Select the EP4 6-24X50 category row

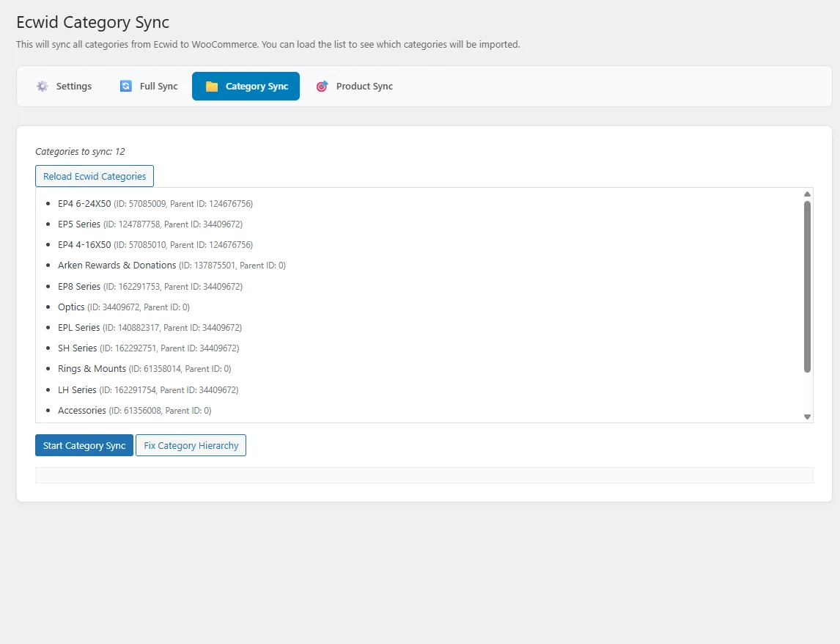(x=155, y=204)
